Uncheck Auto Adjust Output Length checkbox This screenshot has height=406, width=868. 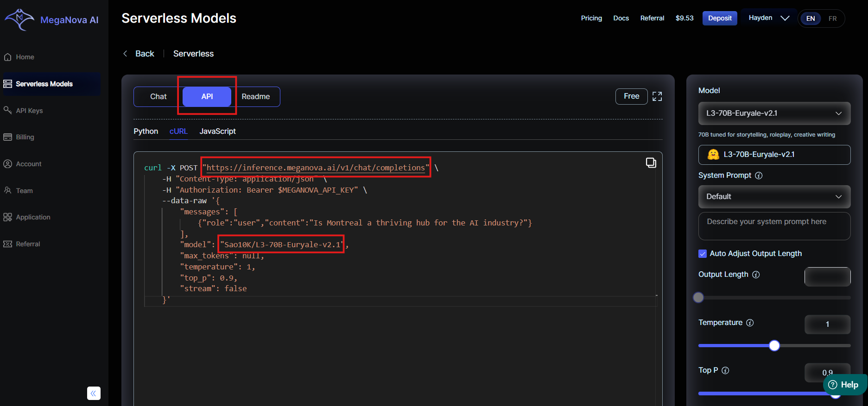pyautogui.click(x=703, y=254)
